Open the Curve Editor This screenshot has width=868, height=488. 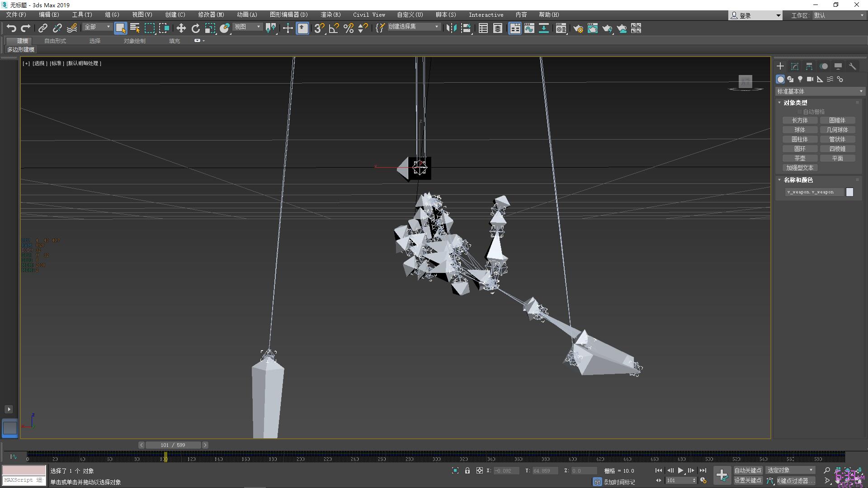(529, 28)
